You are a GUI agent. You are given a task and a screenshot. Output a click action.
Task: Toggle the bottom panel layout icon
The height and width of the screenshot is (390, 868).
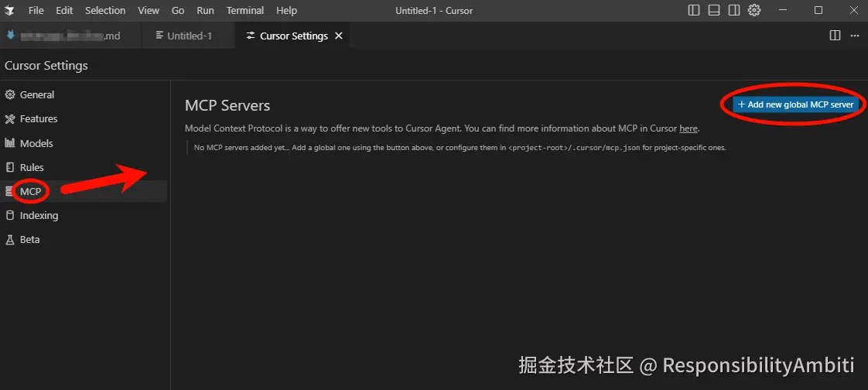[x=714, y=10]
